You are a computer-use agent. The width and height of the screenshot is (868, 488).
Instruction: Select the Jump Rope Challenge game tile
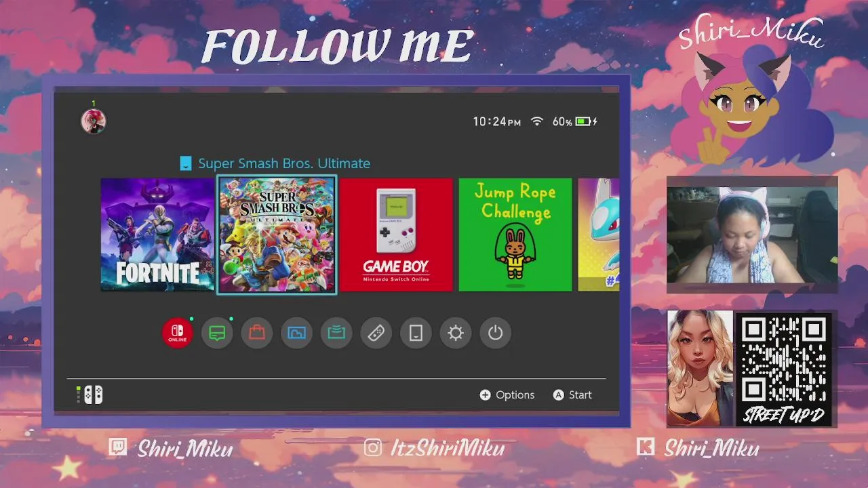coord(515,235)
